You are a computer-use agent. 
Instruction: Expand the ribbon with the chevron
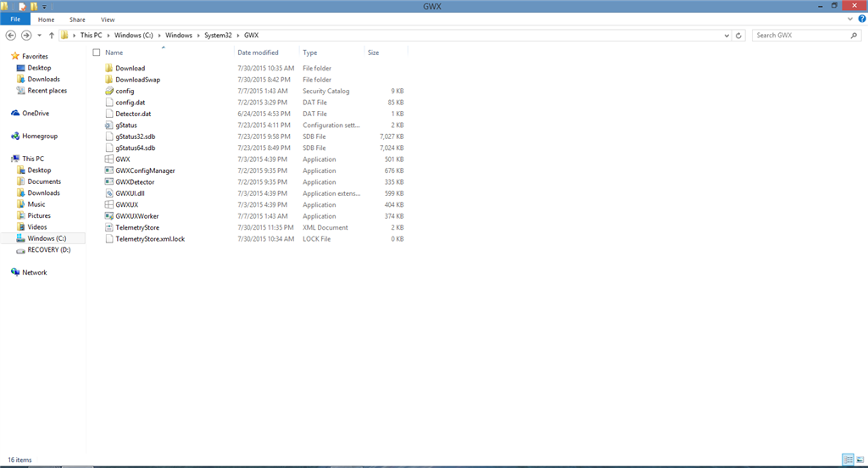pyautogui.click(x=850, y=19)
